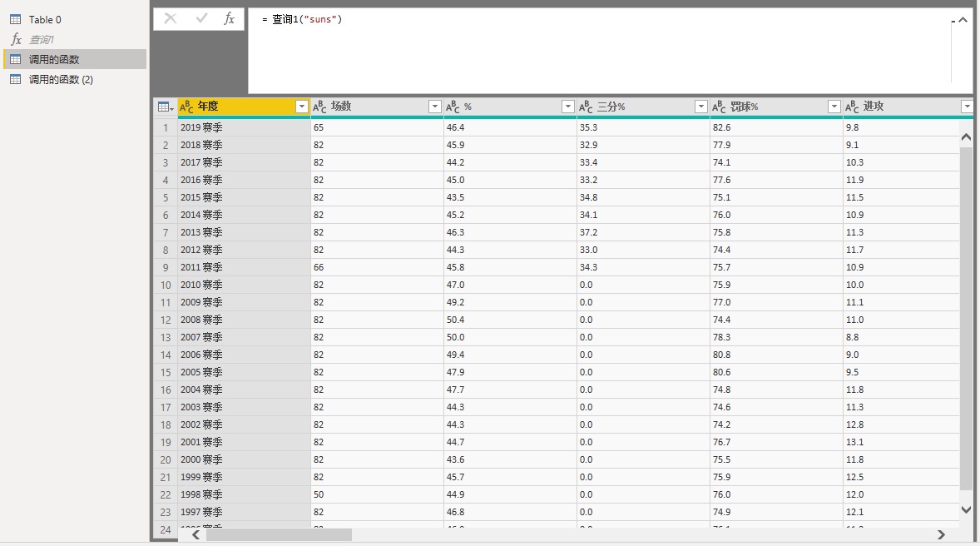Select the Table 0 query

click(x=75, y=19)
